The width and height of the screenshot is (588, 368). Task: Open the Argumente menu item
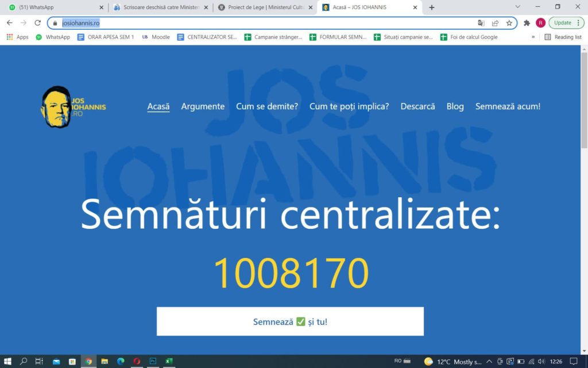pos(203,106)
